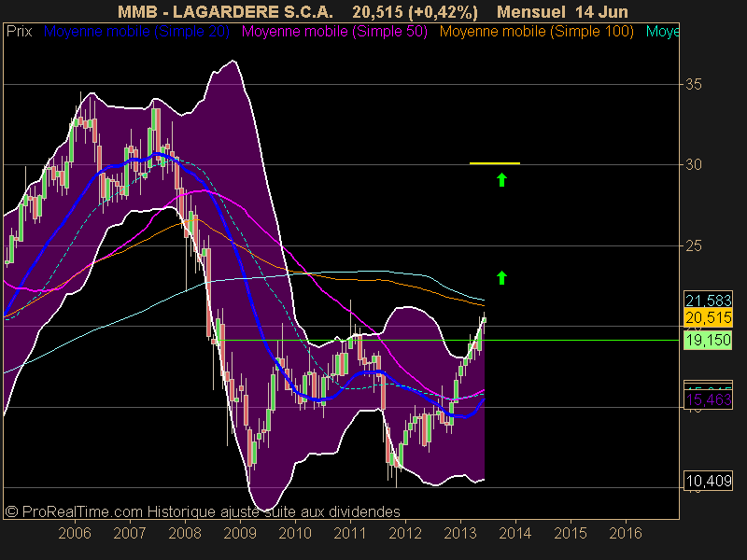Image resolution: width=747 pixels, height=560 pixels.
Task: Select the Moyenne mobile (Simple 20) legend
Action: tap(136, 32)
